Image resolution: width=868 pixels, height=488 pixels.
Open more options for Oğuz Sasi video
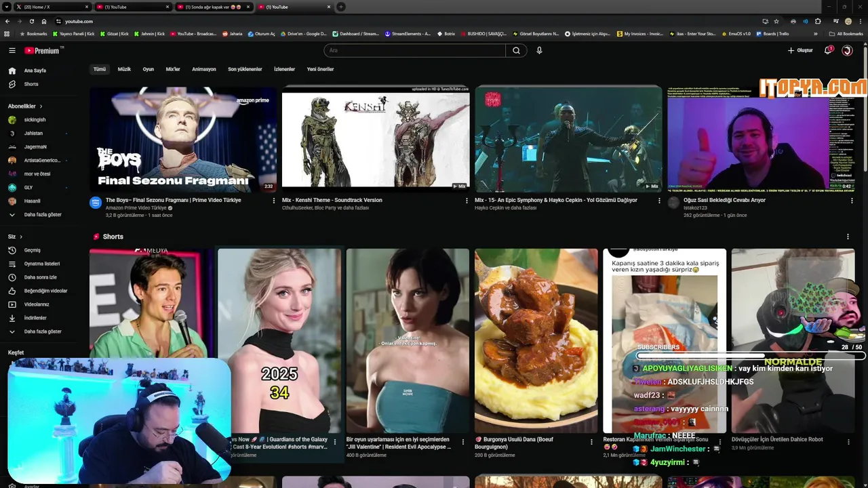(x=851, y=201)
